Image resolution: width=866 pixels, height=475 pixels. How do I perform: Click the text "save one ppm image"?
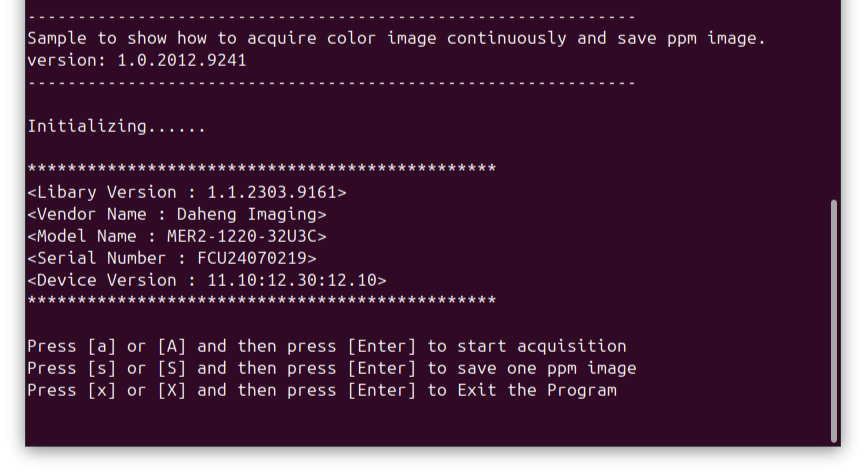(546, 368)
